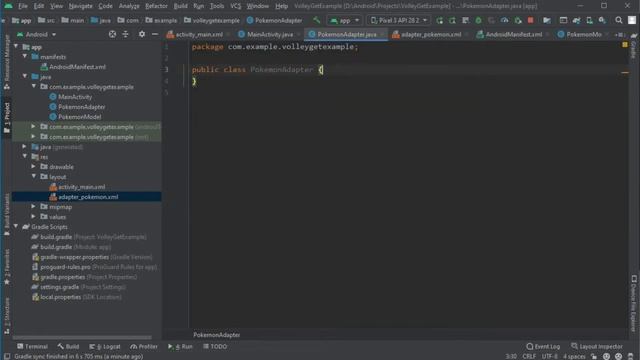Click the project panel horizontal scrollbar
Screen dimensions: 640x360
pyautogui.click(x=82, y=338)
